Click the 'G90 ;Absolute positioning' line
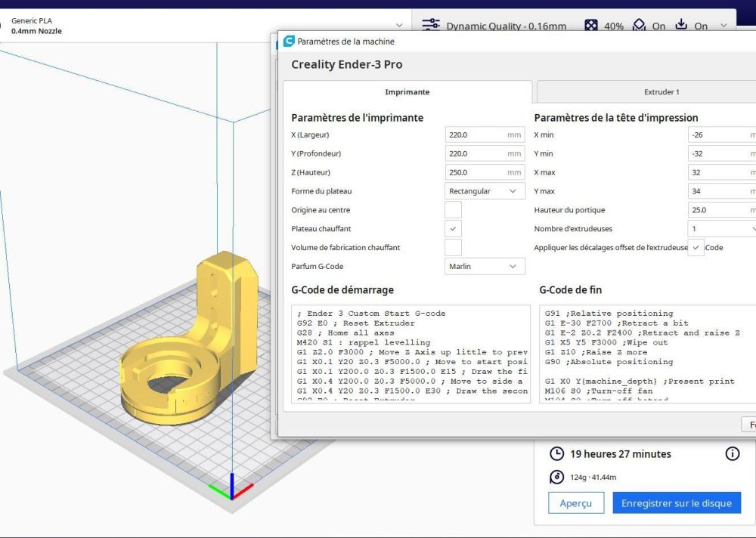This screenshot has width=756, height=538. (x=609, y=361)
